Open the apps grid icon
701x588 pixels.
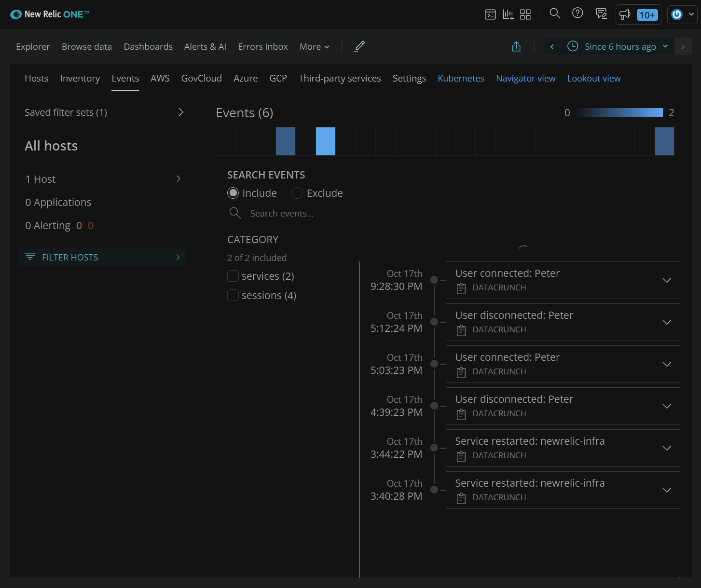[x=525, y=14]
